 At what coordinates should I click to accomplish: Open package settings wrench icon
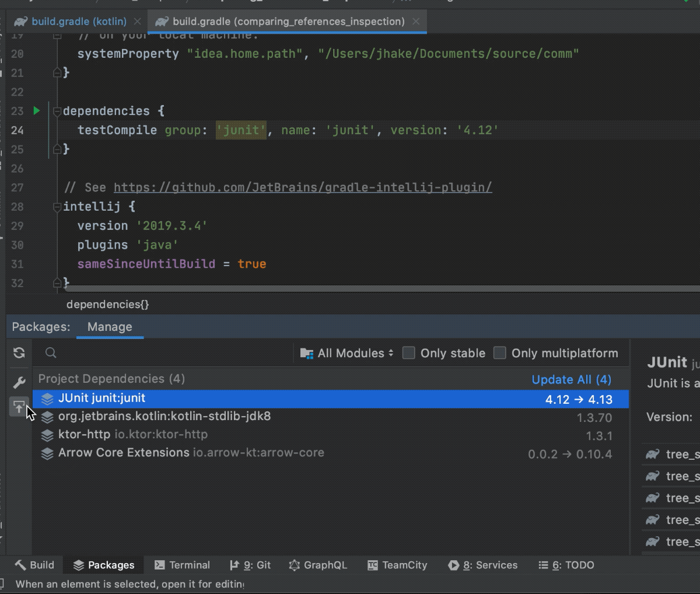click(19, 383)
